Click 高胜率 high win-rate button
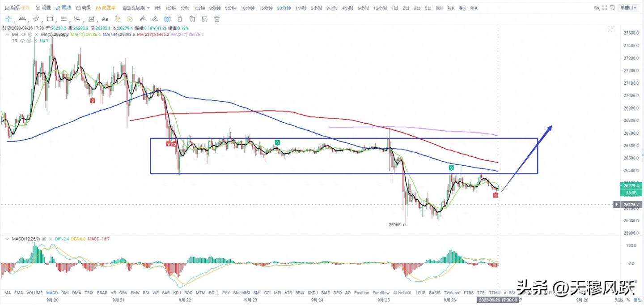Screen dimensions: 644x305 point(106,8)
